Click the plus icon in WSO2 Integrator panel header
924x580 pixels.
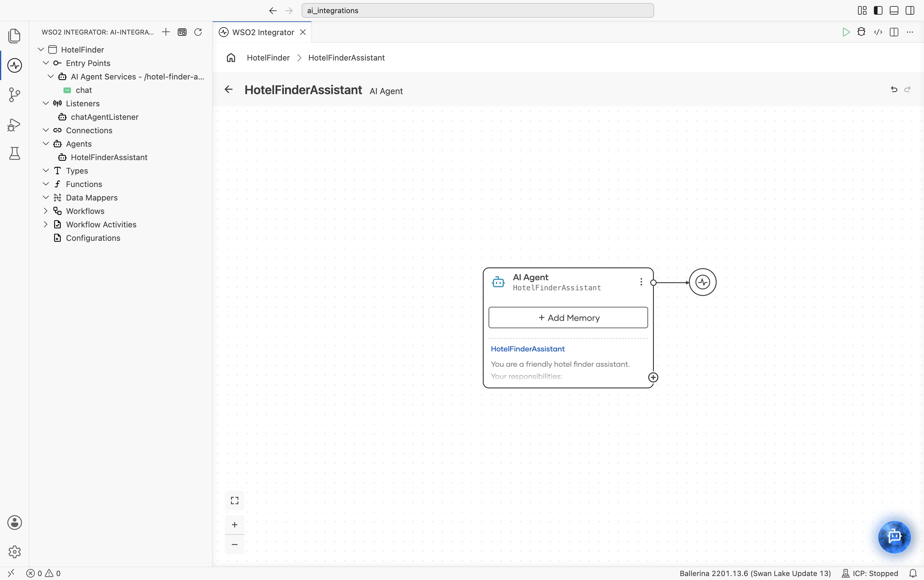166,32
